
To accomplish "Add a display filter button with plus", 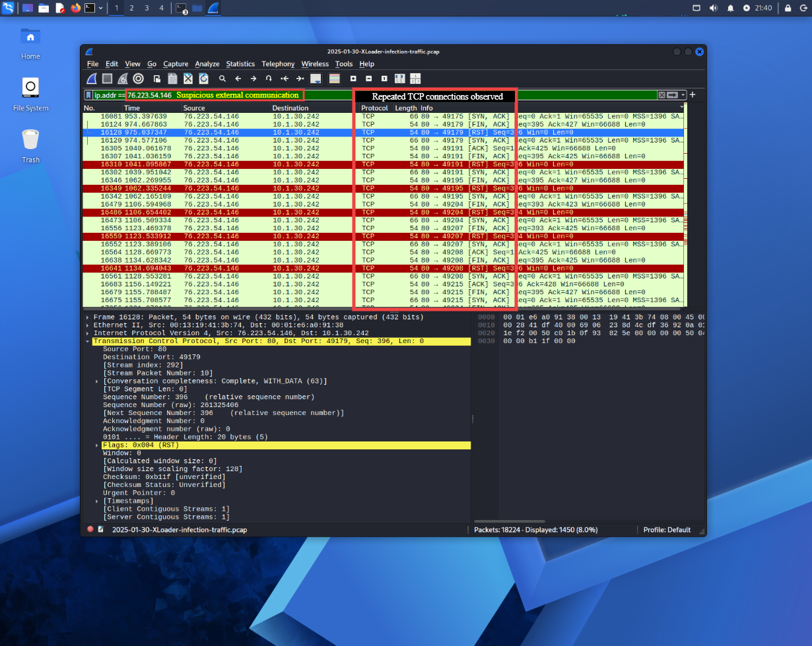I will coord(693,95).
